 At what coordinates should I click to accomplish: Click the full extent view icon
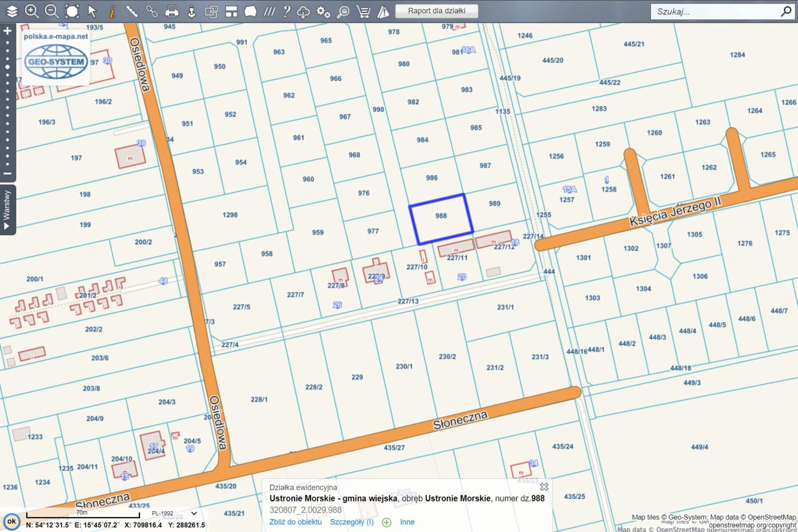pyautogui.click(x=72, y=11)
